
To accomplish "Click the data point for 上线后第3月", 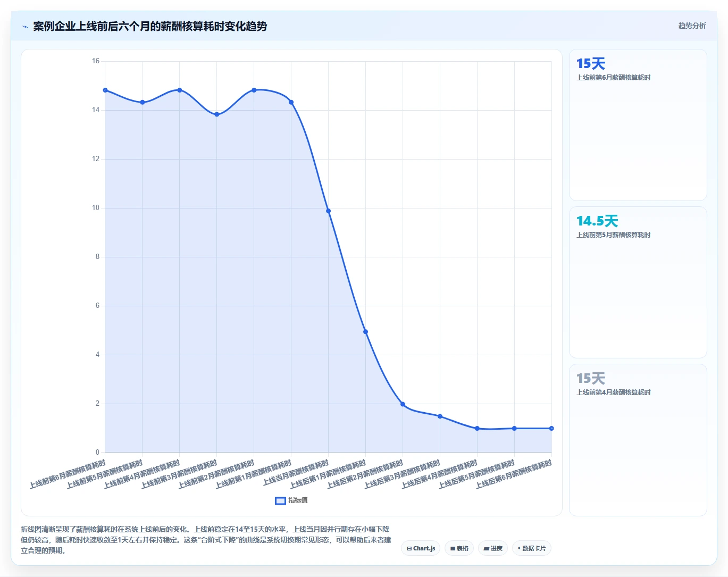I will (440, 416).
